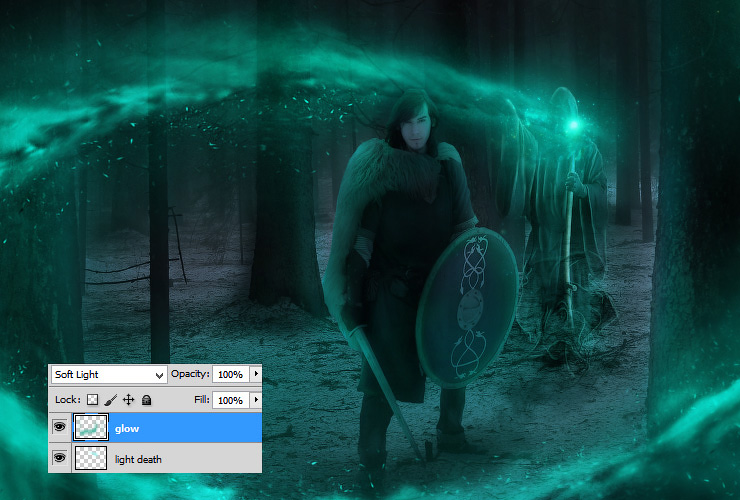Image resolution: width=740 pixels, height=500 pixels.
Task: Toggle lock image pixels brush icon
Action: (110, 400)
